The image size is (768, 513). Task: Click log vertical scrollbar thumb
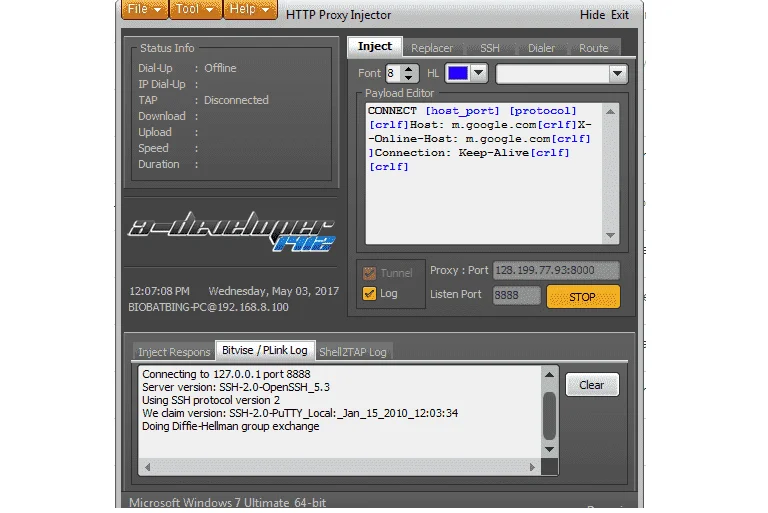[x=550, y=415]
